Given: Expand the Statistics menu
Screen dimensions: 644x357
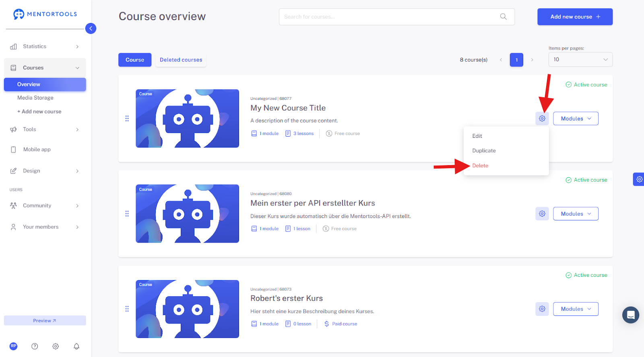Looking at the screenshot, I should click(77, 47).
